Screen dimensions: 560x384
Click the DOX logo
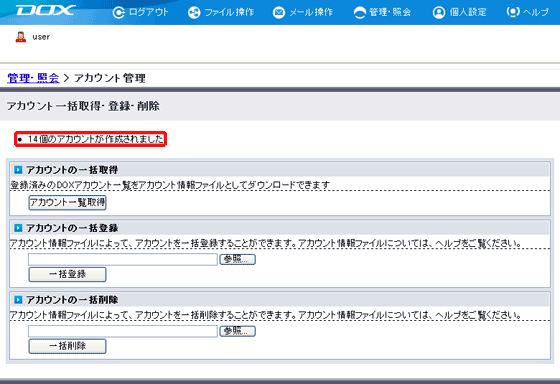click(45, 10)
